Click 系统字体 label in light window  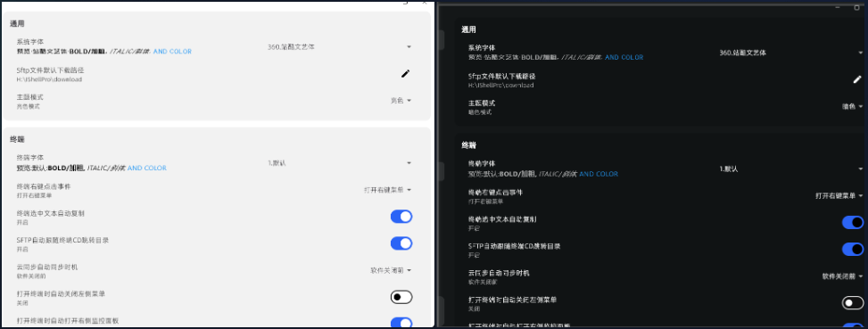(30, 42)
